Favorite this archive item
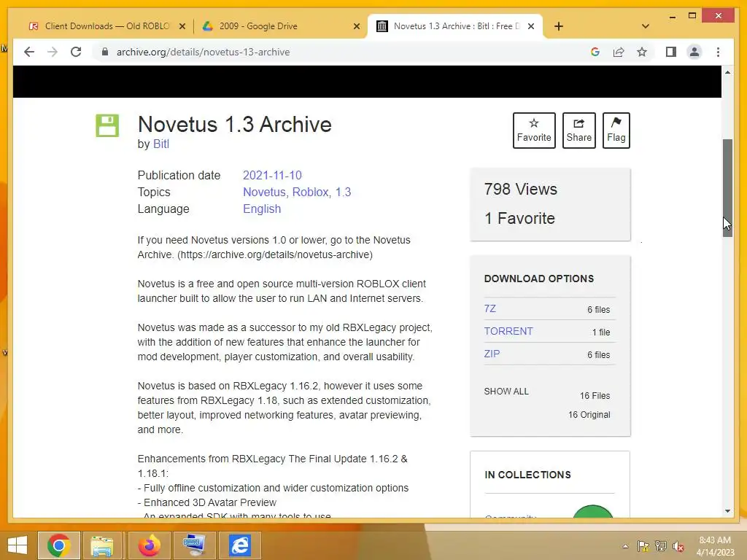This screenshot has height=560, width=747. (x=534, y=131)
